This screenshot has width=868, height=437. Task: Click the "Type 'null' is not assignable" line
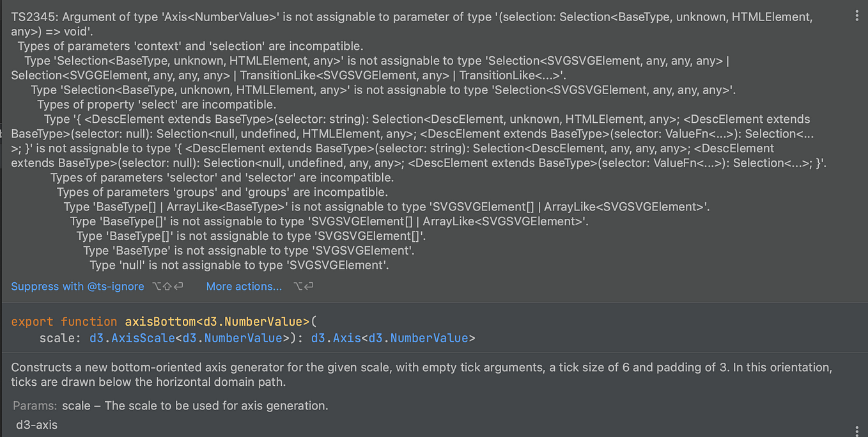(x=239, y=265)
